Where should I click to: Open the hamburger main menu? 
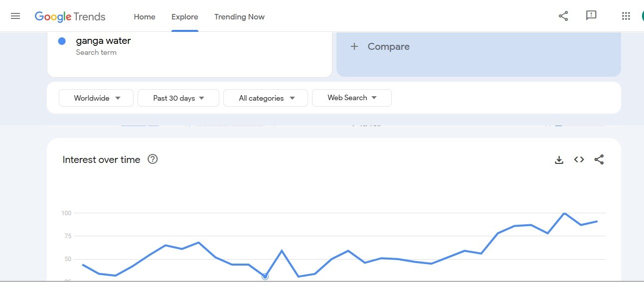(x=15, y=16)
